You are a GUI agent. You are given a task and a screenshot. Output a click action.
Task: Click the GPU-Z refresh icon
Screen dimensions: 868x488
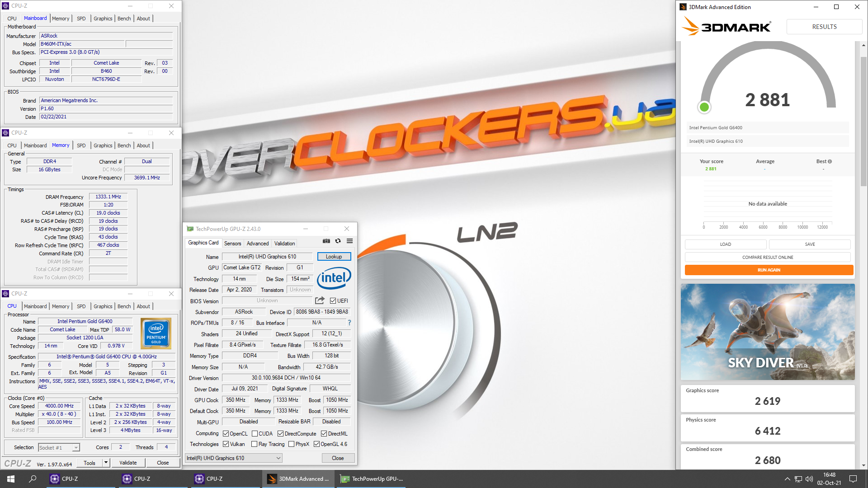coord(338,241)
